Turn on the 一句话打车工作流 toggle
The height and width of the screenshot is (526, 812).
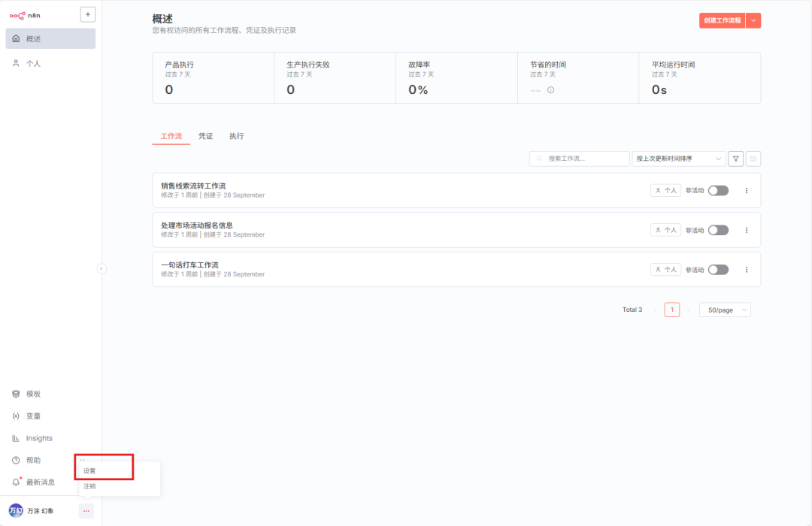click(x=718, y=270)
